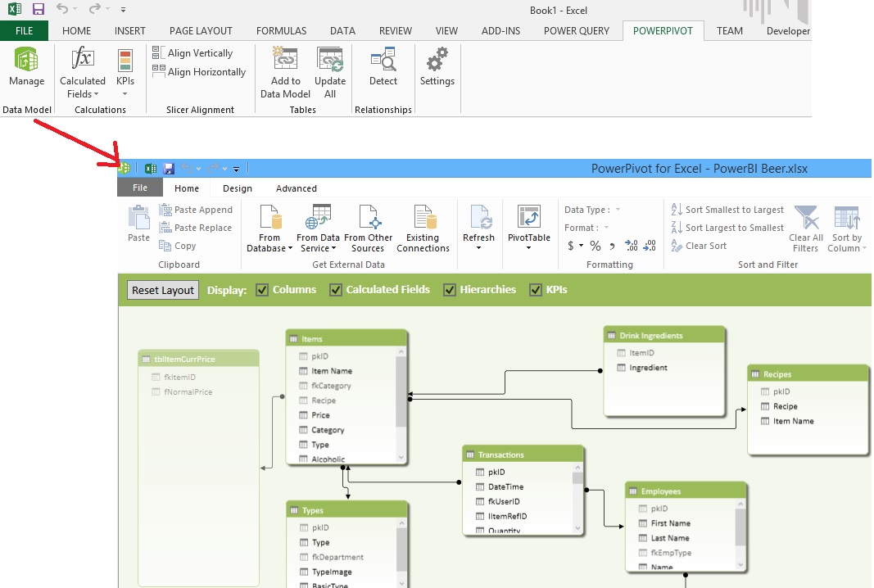Image resolution: width=874 pixels, height=588 pixels.
Task: Click the From Other Sources icon
Action: pos(368,219)
